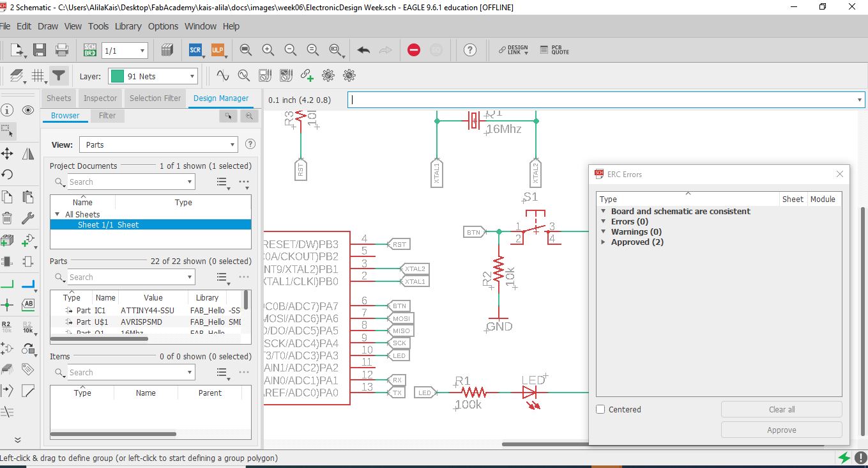Select the Mirror tool in left toolbar

tap(28, 153)
